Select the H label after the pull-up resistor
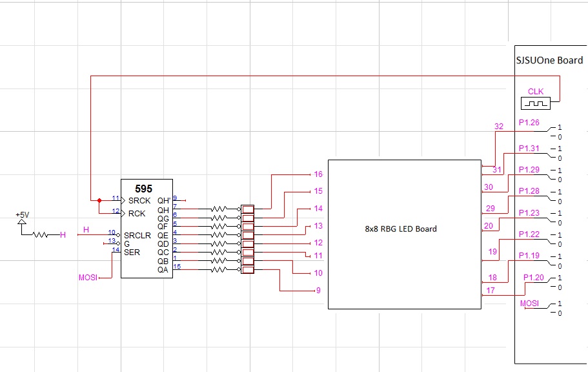Image resolution: width=588 pixels, height=372 pixels. (63, 235)
